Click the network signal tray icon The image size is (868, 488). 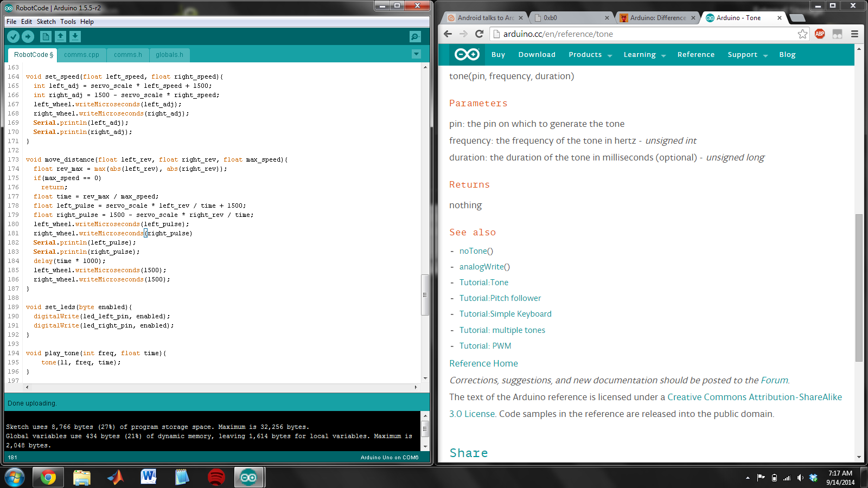click(787, 478)
